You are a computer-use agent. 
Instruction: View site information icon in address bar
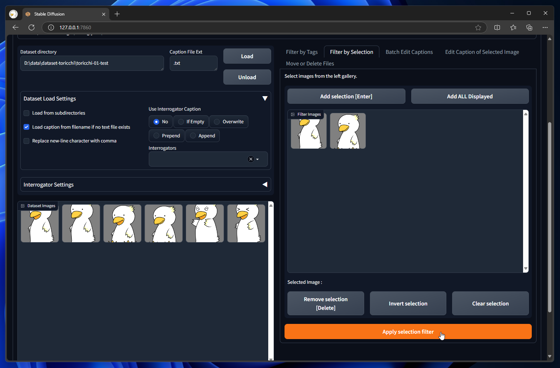coord(51,28)
